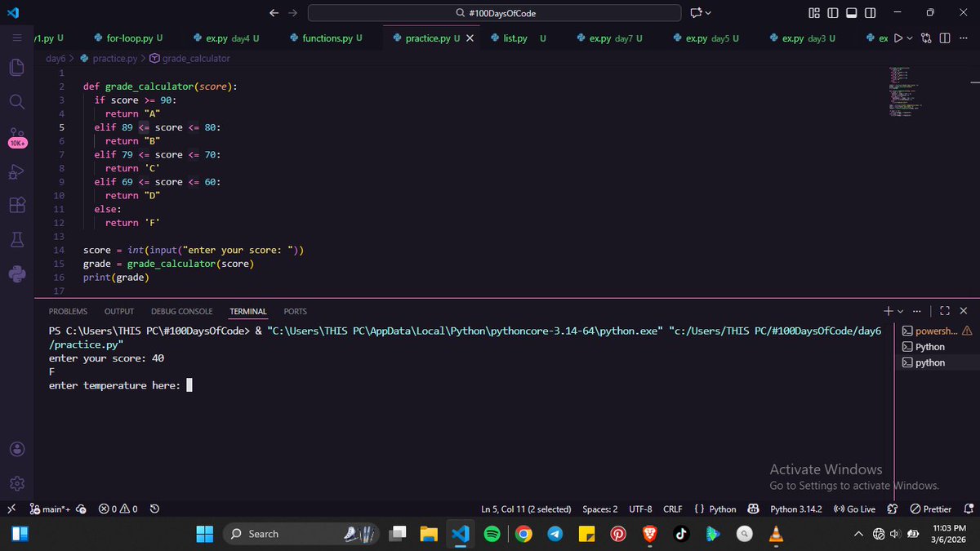Open Prettier formatter status item

[x=931, y=509]
